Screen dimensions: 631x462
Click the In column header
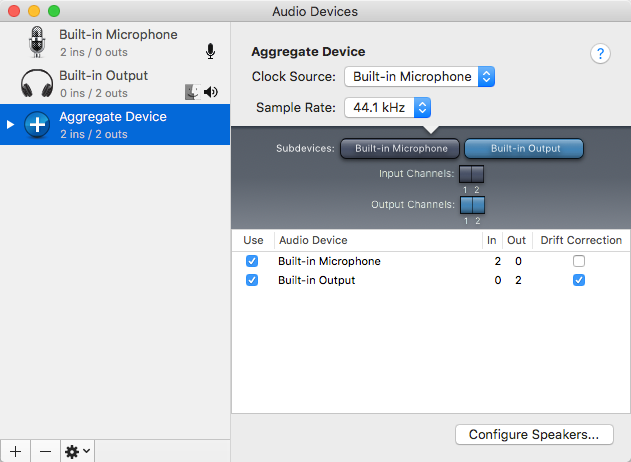coord(492,240)
